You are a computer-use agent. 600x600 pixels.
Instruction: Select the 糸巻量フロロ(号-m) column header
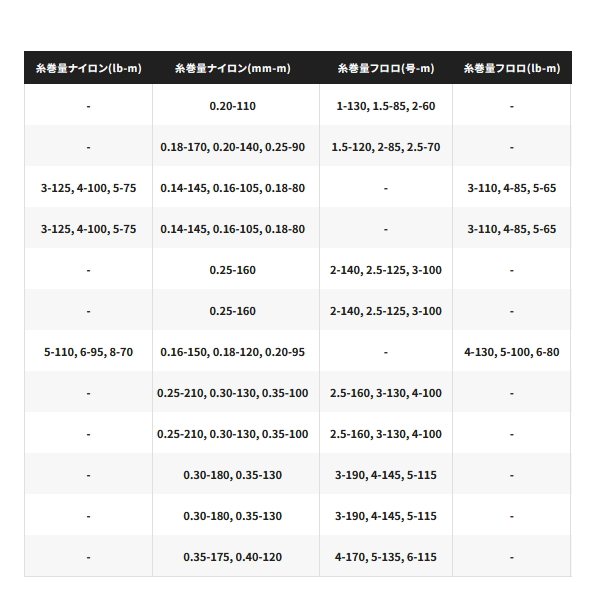click(385, 69)
